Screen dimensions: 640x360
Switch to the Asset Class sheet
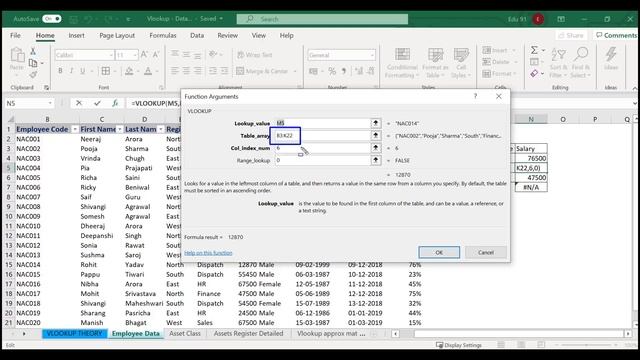(185, 333)
